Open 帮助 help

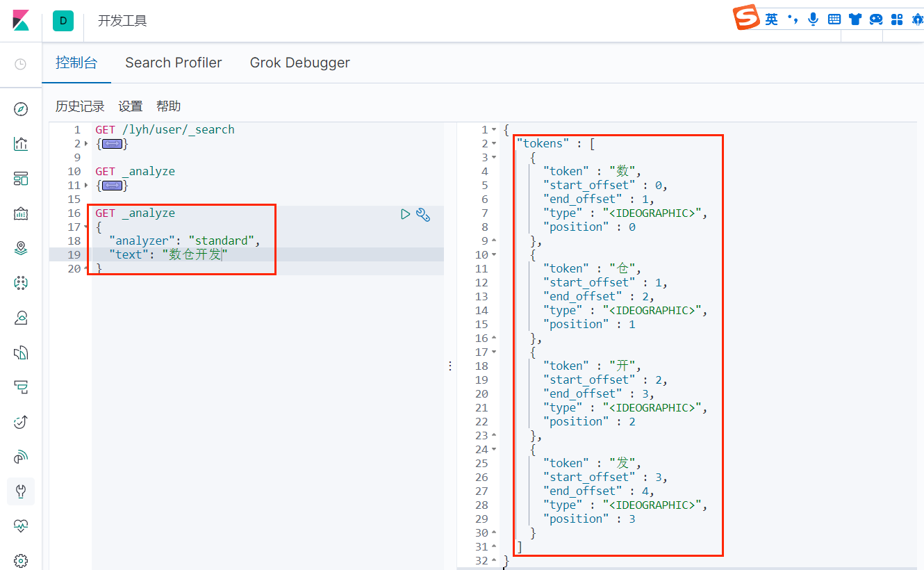point(169,106)
